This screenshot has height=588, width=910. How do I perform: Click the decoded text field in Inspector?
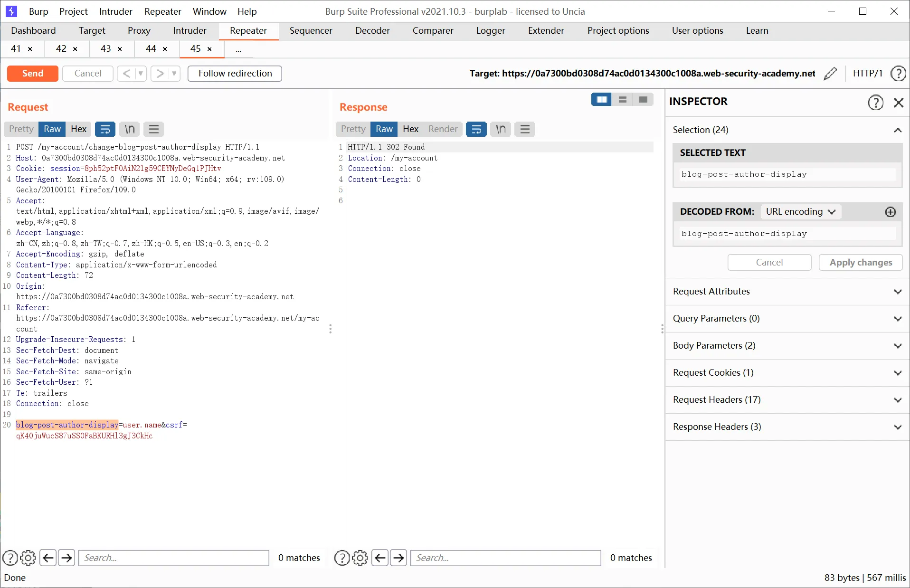(787, 234)
